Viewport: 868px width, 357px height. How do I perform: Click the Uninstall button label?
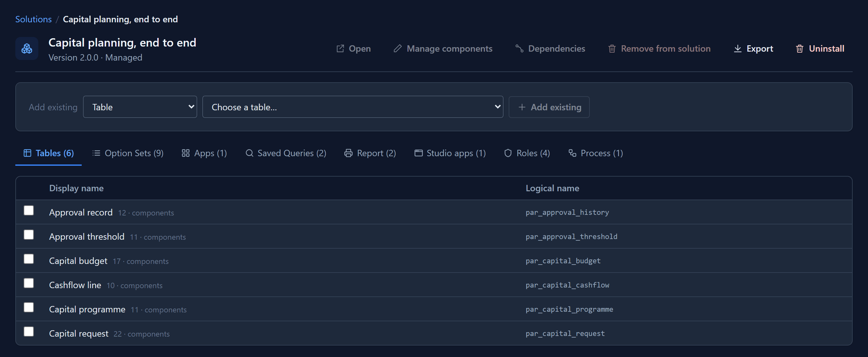826,49
